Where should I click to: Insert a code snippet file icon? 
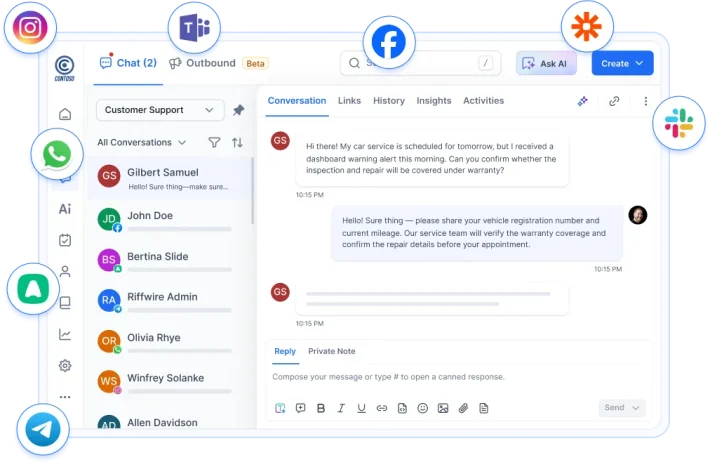pyautogui.click(x=402, y=408)
